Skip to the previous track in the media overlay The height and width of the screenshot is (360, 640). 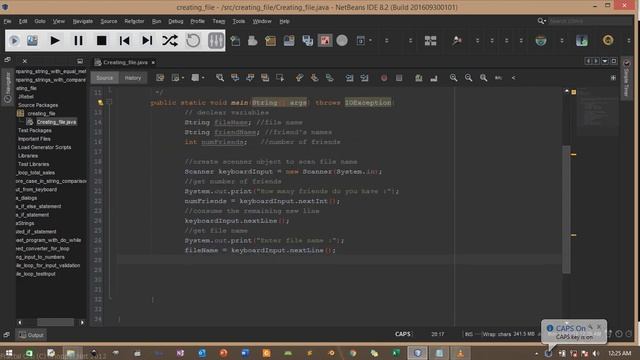(x=124, y=40)
